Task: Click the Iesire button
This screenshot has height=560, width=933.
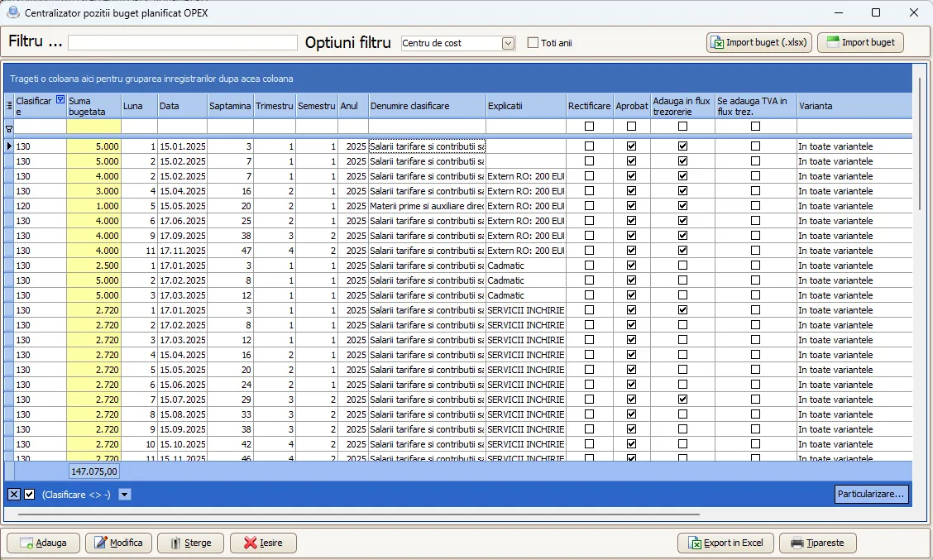Action: tap(263, 543)
